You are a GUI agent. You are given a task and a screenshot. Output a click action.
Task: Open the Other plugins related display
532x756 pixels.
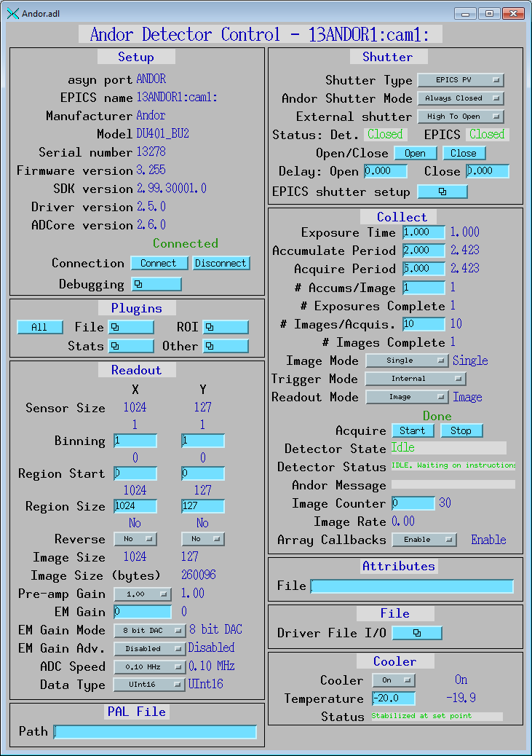(x=226, y=346)
